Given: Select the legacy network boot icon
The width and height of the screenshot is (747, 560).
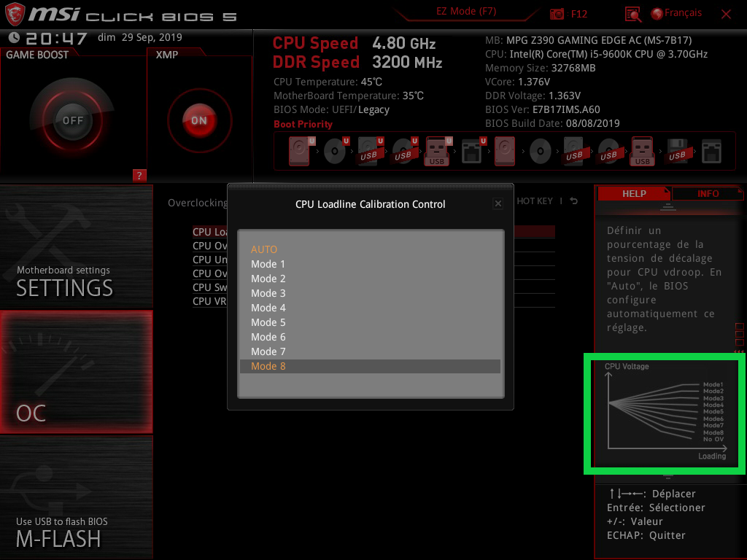Looking at the screenshot, I should (x=711, y=152).
